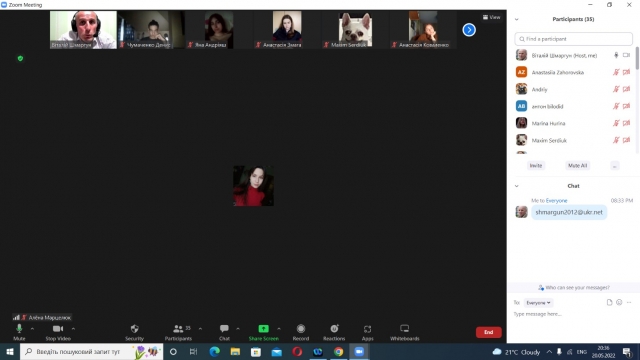This screenshot has height=360, width=640.
Task: Open the Apps icon in toolbar
Action: pos(367,329)
